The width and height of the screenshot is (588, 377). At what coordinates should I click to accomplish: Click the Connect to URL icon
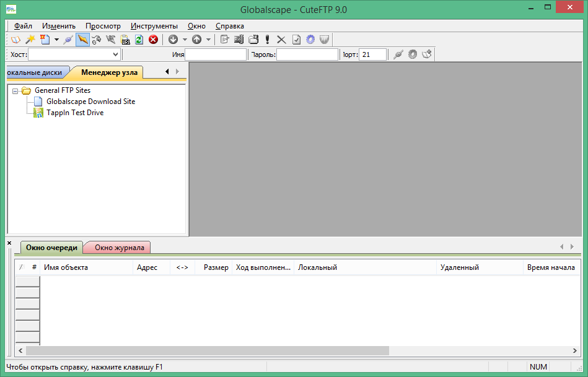[x=125, y=40]
